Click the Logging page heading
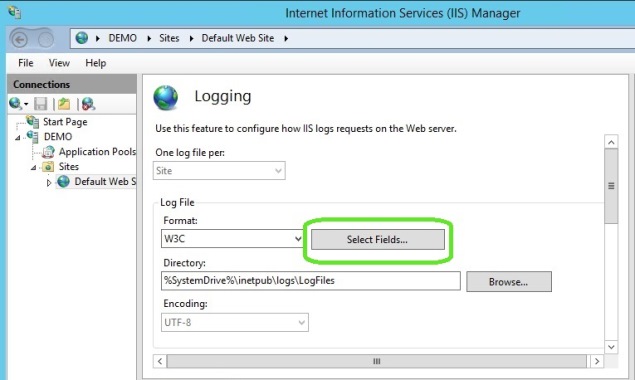 click(223, 96)
